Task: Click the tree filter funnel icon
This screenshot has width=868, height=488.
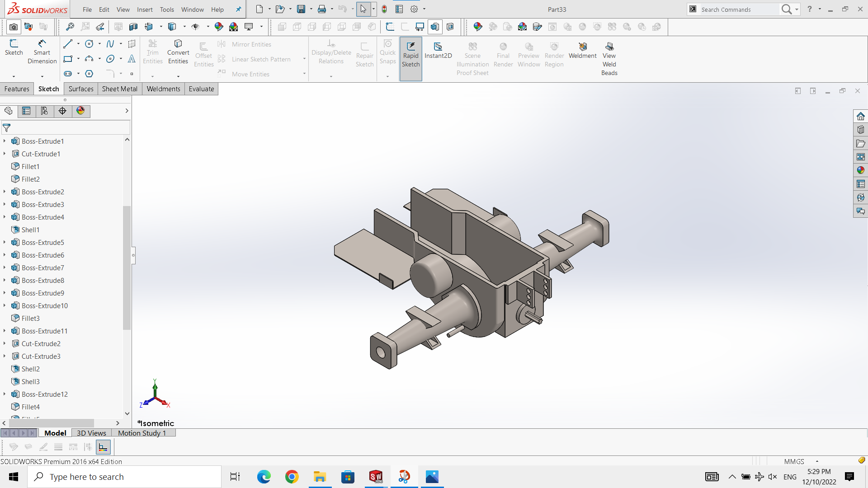Action: click(x=6, y=128)
